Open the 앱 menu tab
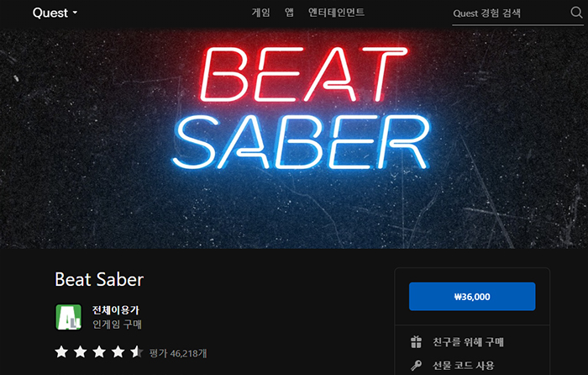This screenshot has height=375, width=588. click(289, 13)
